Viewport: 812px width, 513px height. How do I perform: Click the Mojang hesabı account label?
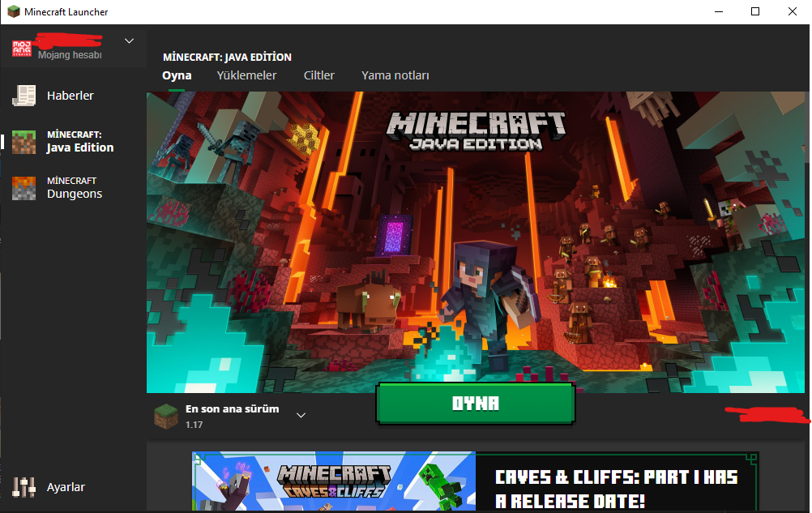coord(70,55)
